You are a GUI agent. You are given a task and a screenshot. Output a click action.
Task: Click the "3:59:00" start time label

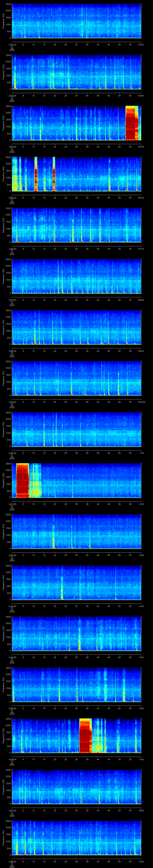pyautogui.click(x=12, y=402)
